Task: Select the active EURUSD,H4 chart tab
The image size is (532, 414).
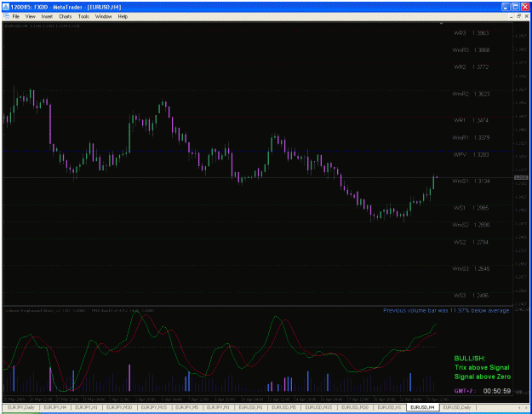Action: [422, 407]
